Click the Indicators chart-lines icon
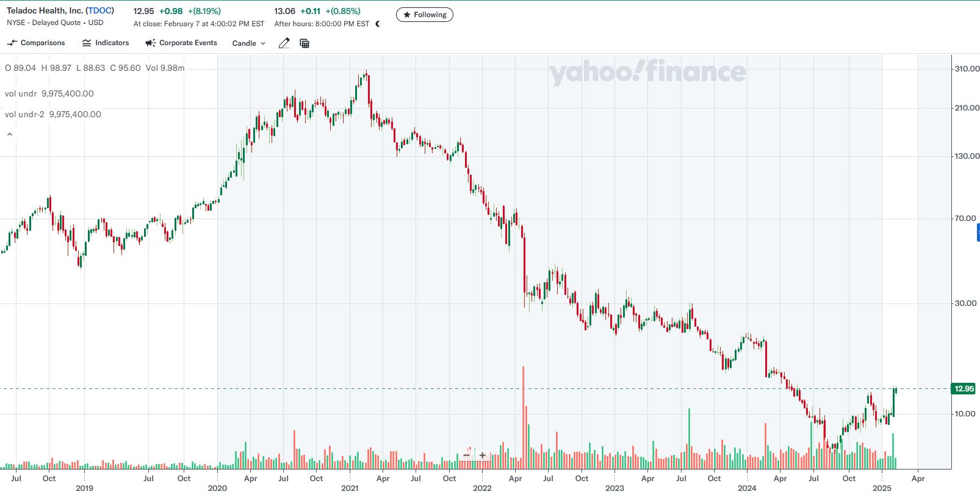The width and height of the screenshot is (980, 497). (87, 43)
